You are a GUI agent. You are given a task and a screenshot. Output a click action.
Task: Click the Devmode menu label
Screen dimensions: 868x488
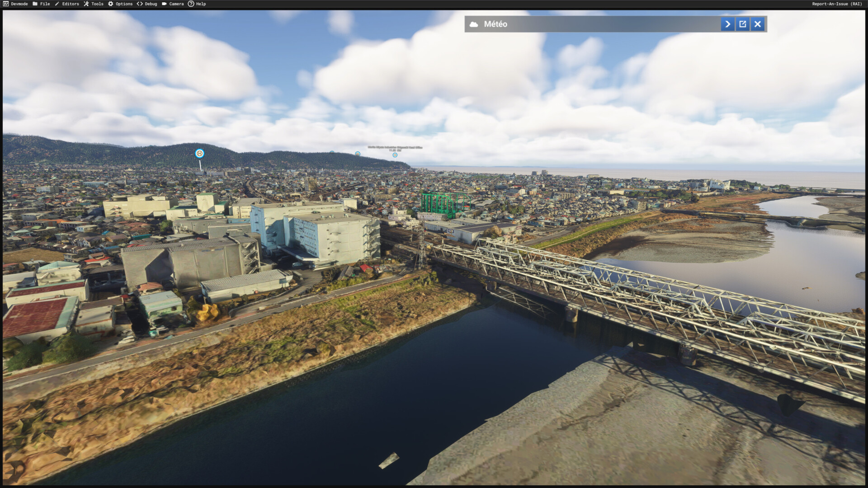point(19,4)
